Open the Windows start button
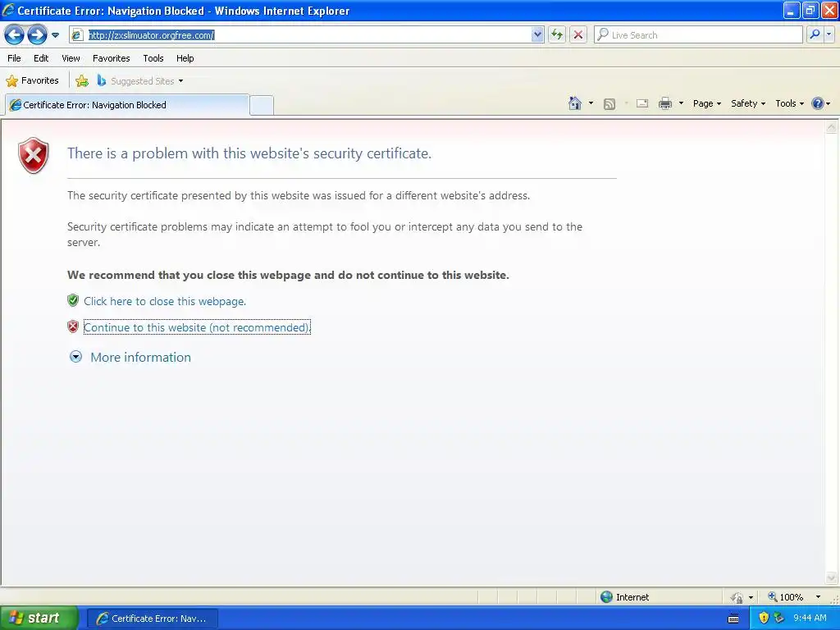Screen dimensions: 840x630 tap(39, 619)
